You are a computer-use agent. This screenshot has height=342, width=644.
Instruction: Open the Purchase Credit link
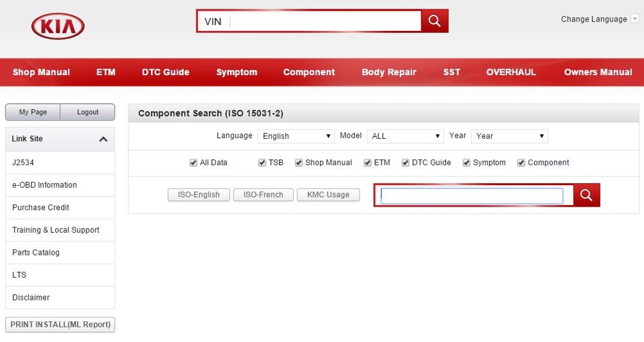(x=60, y=208)
